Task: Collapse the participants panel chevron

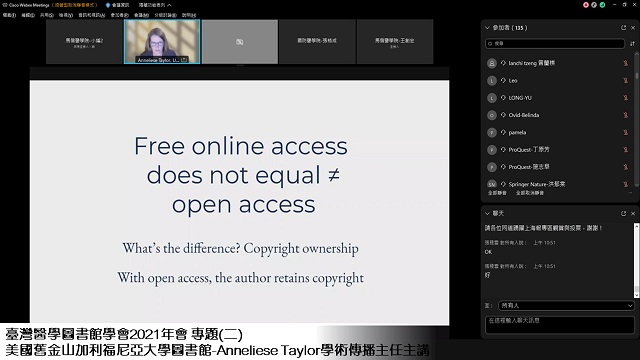Action: 487,28
